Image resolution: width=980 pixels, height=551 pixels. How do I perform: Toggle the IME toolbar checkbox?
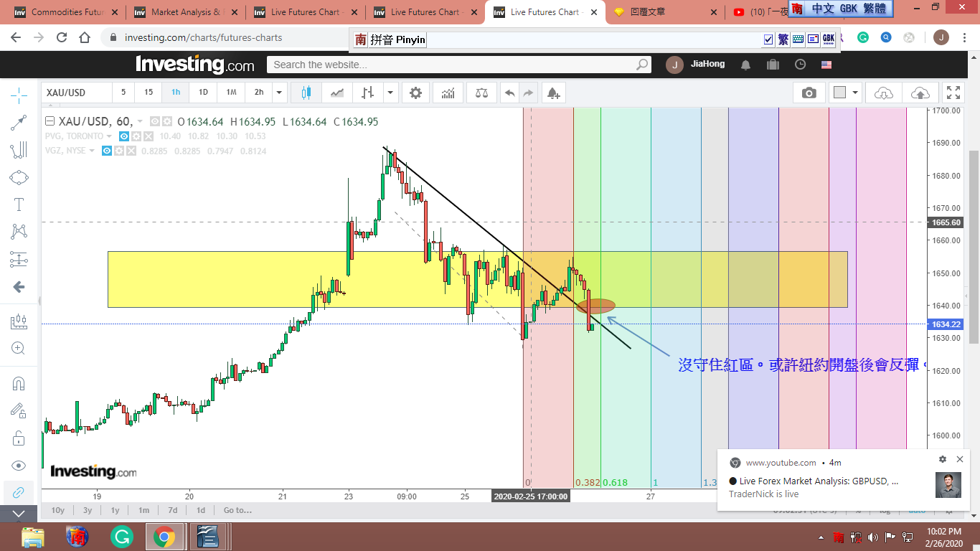[x=768, y=39]
